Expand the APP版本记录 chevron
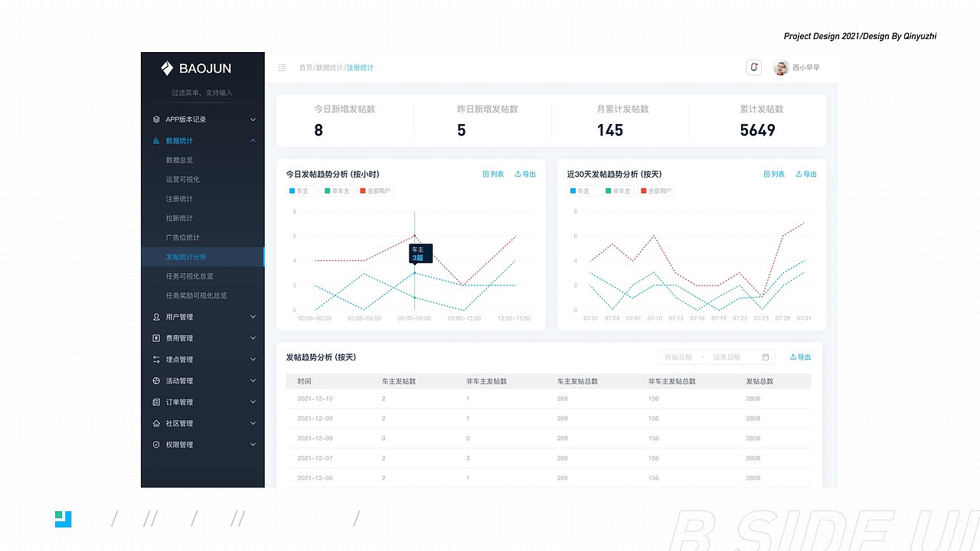The width and height of the screenshot is (980, 551). [x=253, y=119]
